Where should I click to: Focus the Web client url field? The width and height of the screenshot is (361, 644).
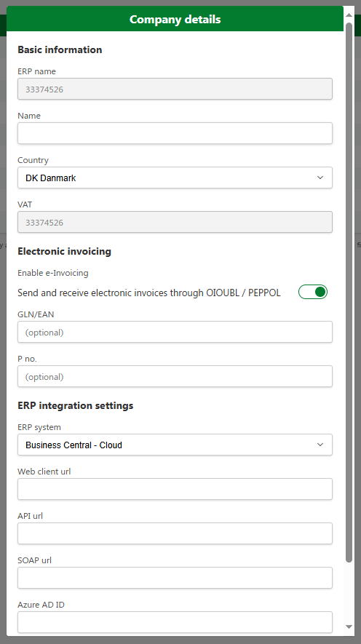point(175,489)
